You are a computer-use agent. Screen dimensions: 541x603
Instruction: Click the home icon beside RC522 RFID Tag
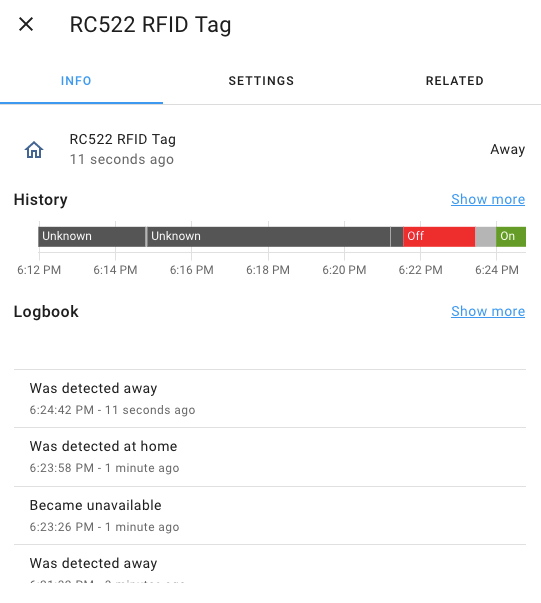(34, 150)
